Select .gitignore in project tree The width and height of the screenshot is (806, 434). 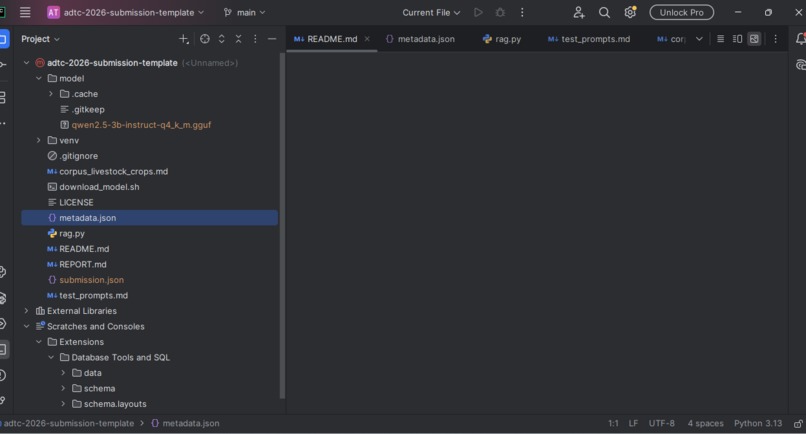click(72, 156)
